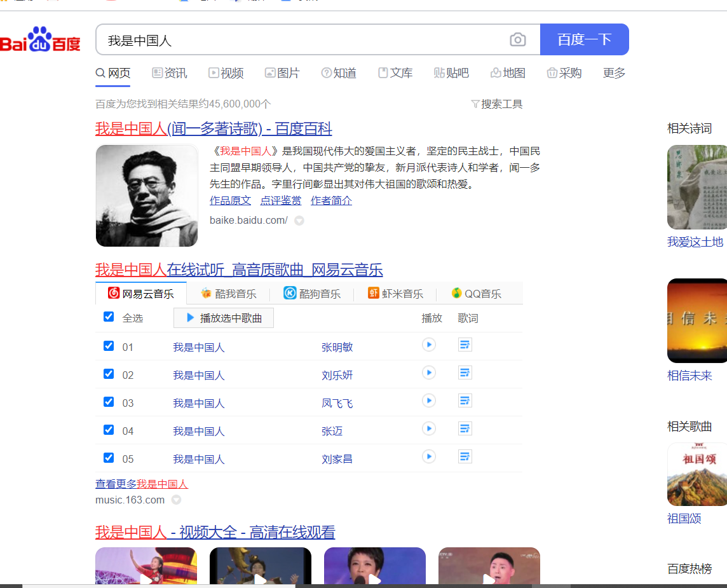Image resolution: width=727 pixels, height=588 pixels.
Task: Open the 我爱这土地 related poem link
Action: pos(695,242)
